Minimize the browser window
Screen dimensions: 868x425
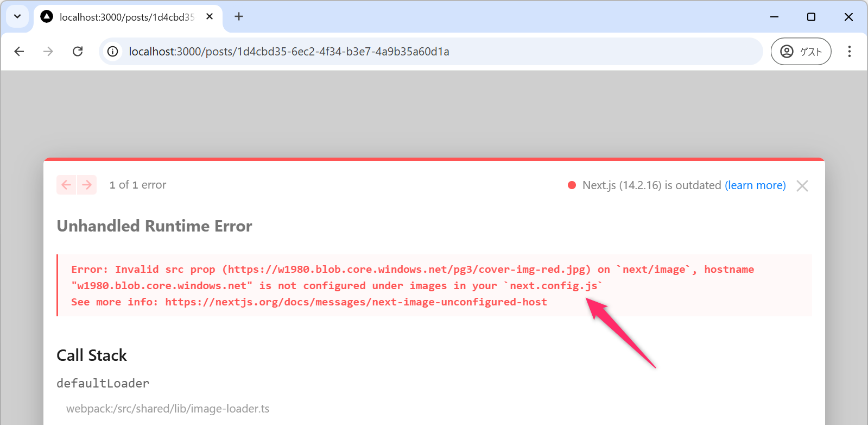774,17
